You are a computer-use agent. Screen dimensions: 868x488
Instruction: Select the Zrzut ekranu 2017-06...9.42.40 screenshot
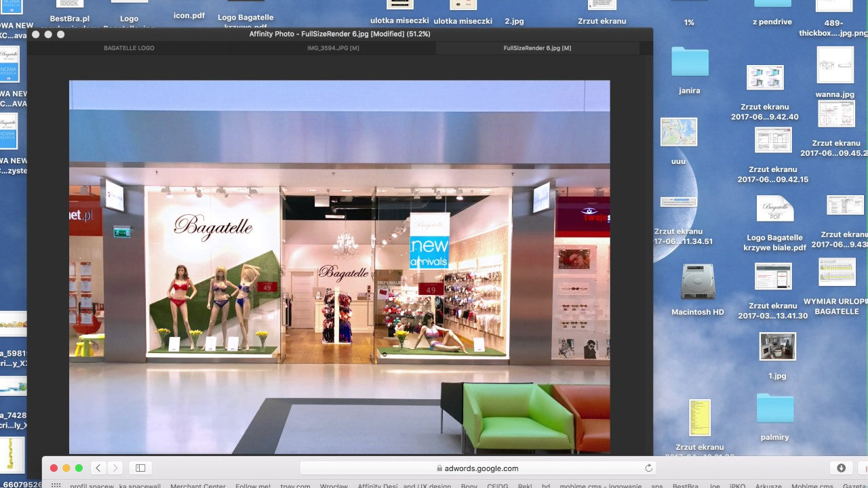[x=765, y=77]
